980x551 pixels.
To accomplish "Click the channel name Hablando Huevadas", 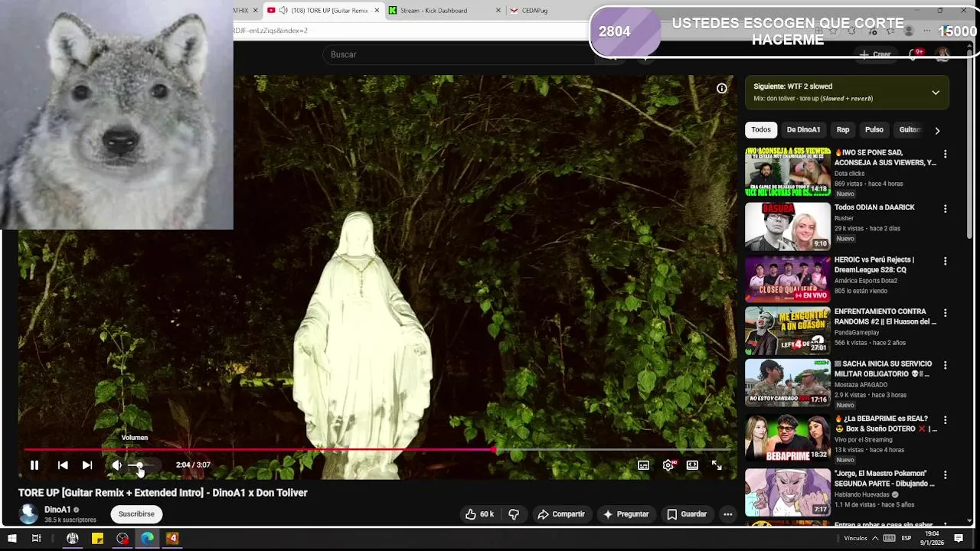I will [x=861, y=494].
